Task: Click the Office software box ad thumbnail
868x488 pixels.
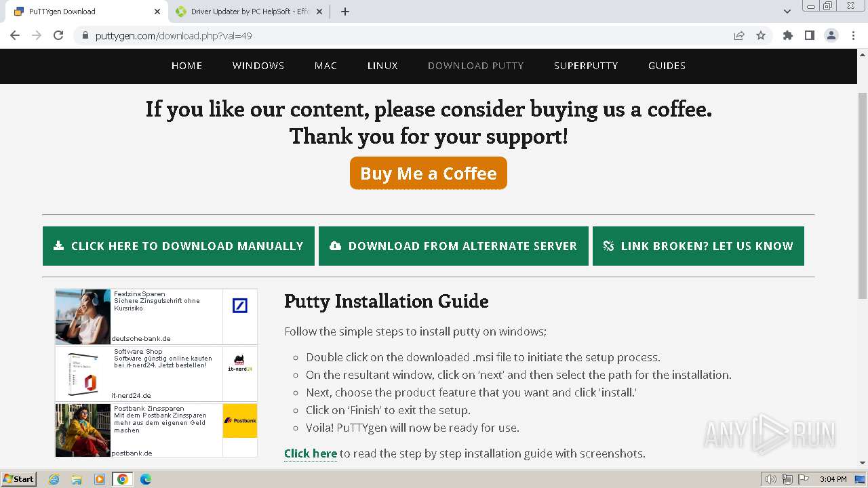Action: coord(83,374)
